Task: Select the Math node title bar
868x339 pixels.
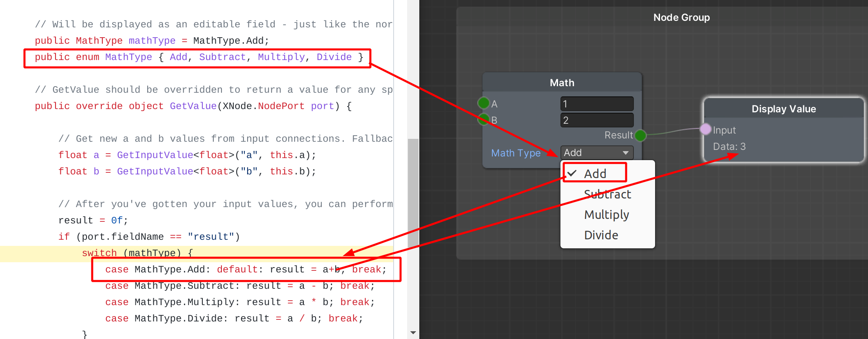Action: tap(562, 83)
